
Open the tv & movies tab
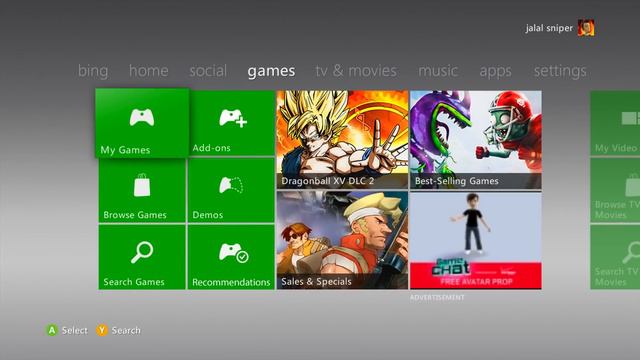tap(356, 71)
